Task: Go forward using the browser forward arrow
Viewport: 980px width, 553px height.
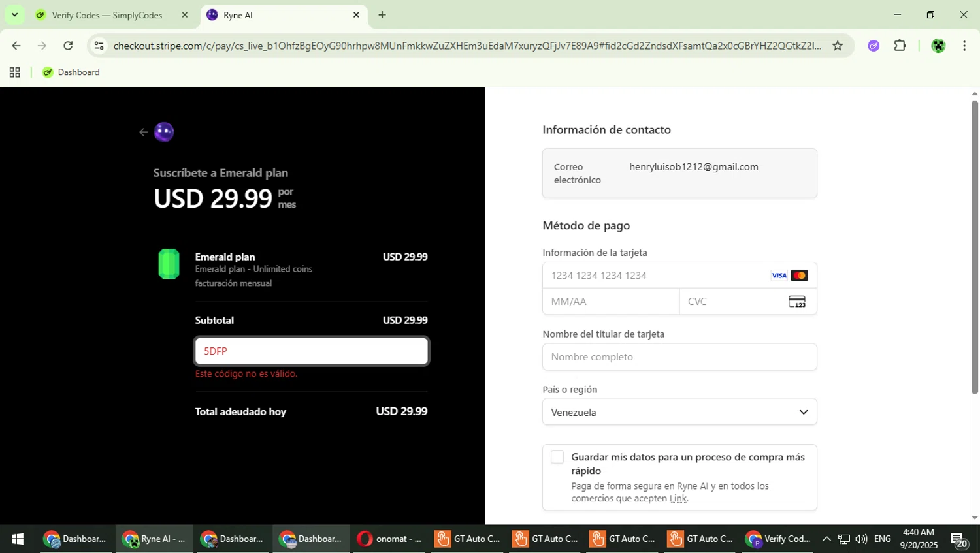Action: click(x=42, y=46)
